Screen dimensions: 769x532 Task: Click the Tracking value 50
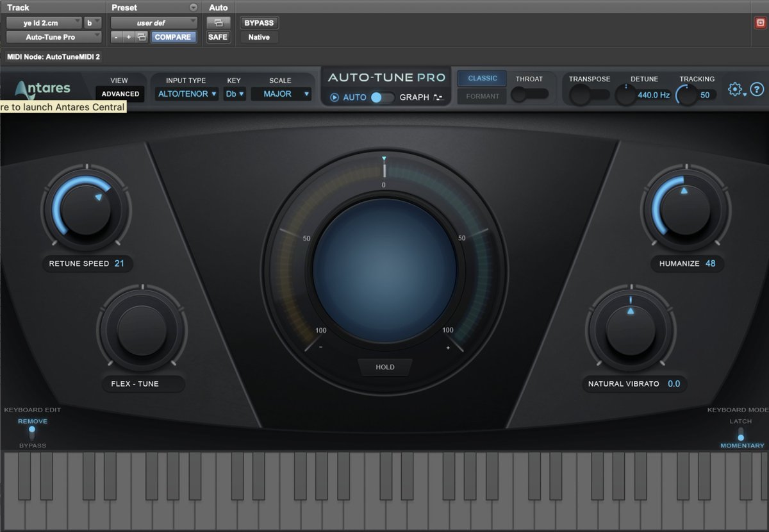pyautogui.click(x=705, y=95)
